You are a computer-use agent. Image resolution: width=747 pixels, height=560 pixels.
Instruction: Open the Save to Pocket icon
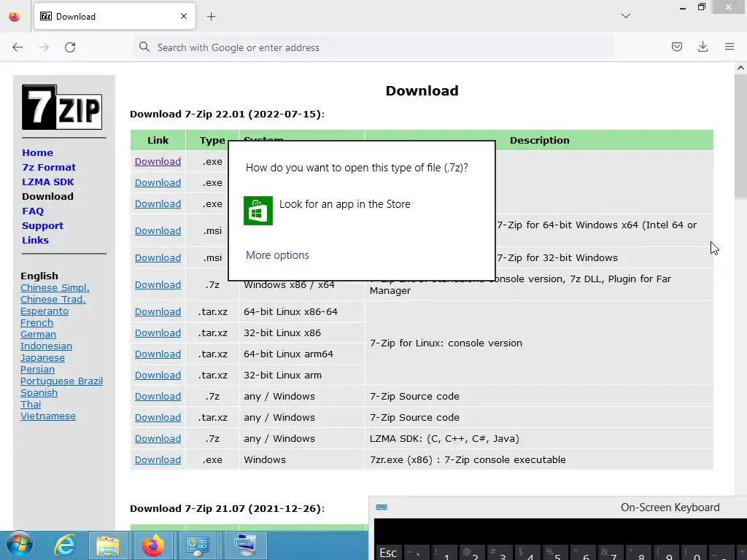point(676,47)
